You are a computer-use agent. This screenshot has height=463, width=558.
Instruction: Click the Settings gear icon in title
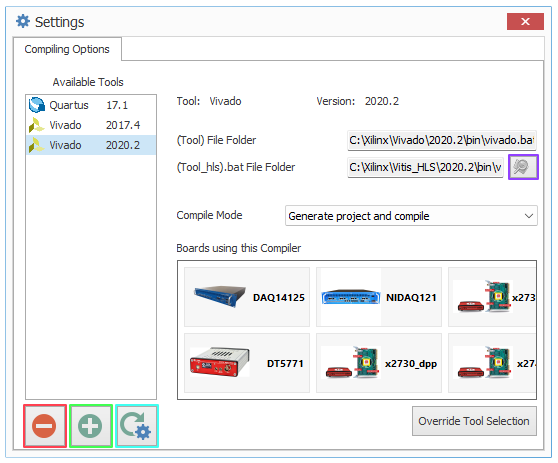point(23,21)
